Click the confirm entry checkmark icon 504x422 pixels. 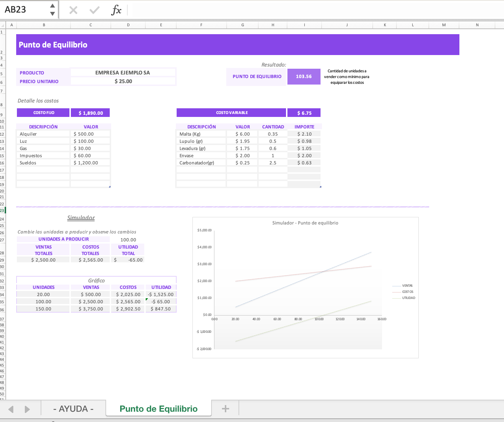[x=95, y=10]
